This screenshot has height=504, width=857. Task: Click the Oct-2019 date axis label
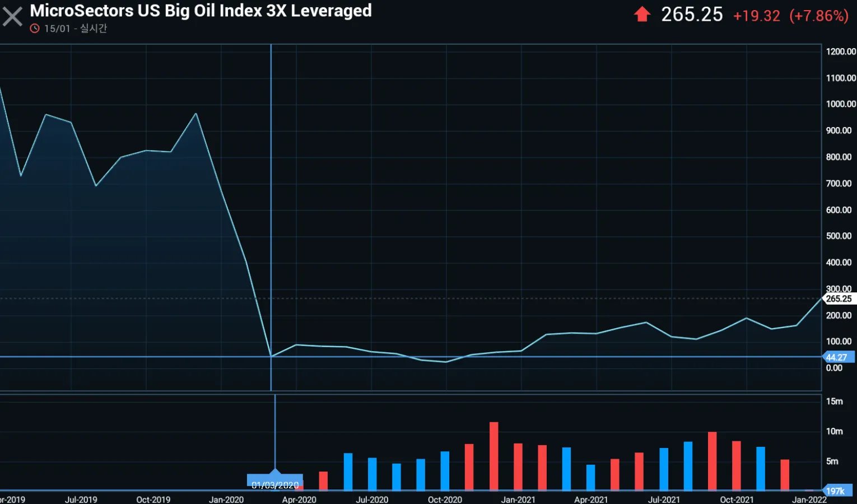(x=153, y=500)
